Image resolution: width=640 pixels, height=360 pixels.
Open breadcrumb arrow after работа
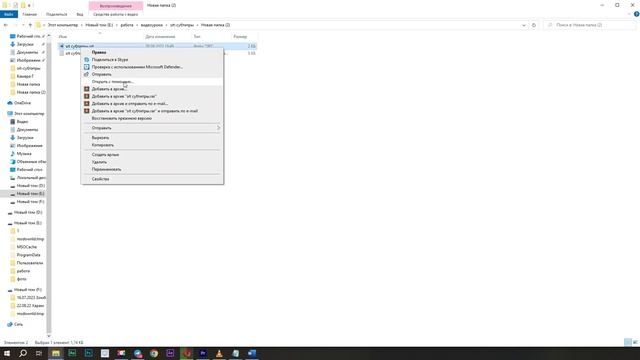[x=137, y=25]
